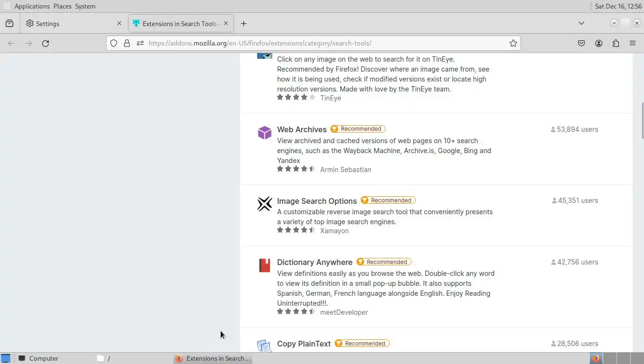Click the 28,506 users count

(574, 344)
